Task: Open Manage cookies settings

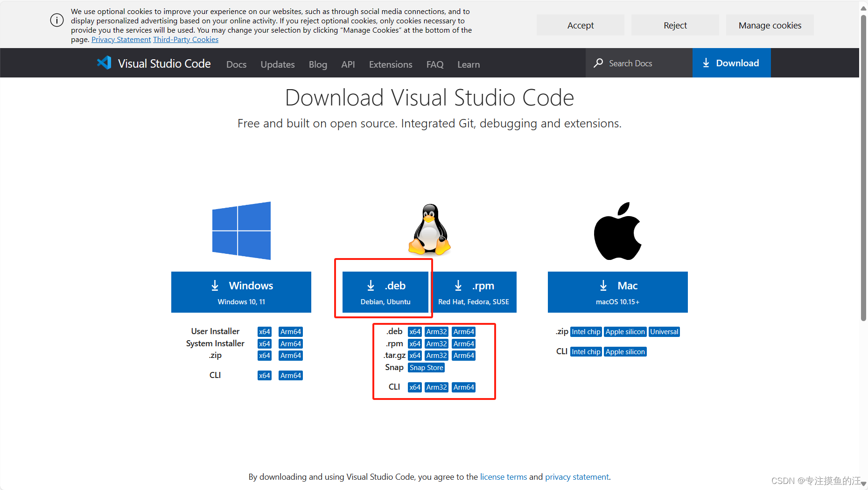Action: (770, 25)
